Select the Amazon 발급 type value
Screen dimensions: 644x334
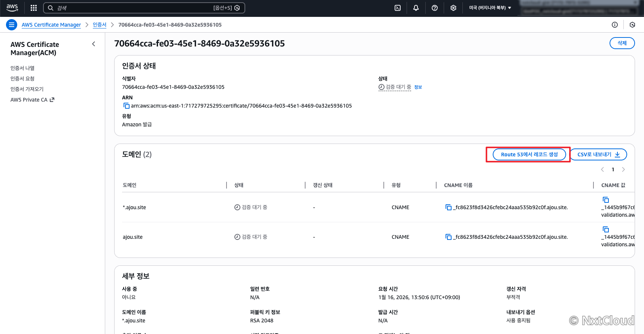coord(137,124)
